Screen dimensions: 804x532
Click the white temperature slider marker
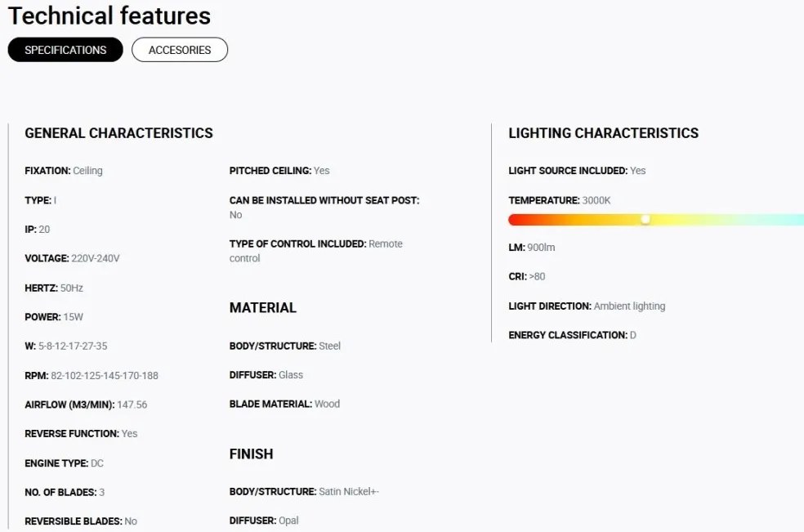[645, 220]
